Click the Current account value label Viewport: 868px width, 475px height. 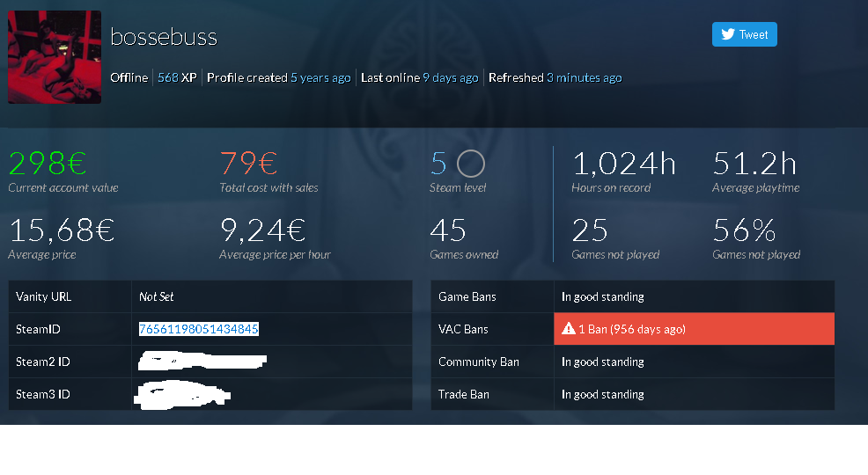(63, 188)
